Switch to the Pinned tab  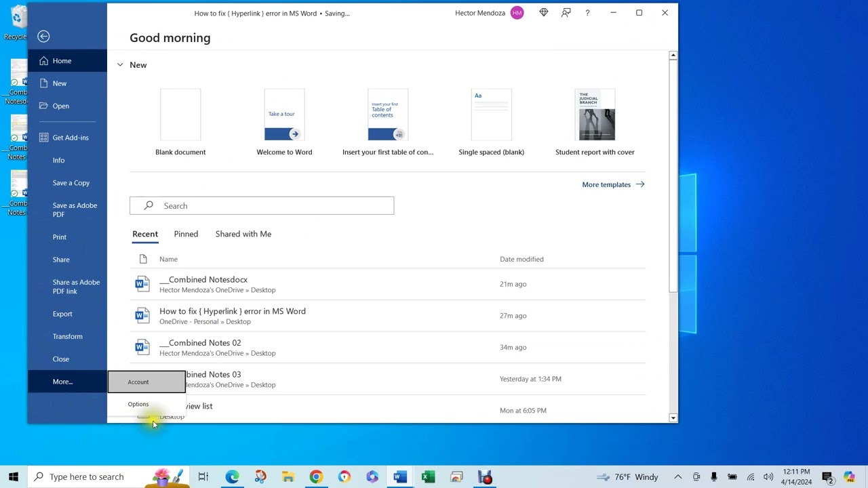[186, 235]
